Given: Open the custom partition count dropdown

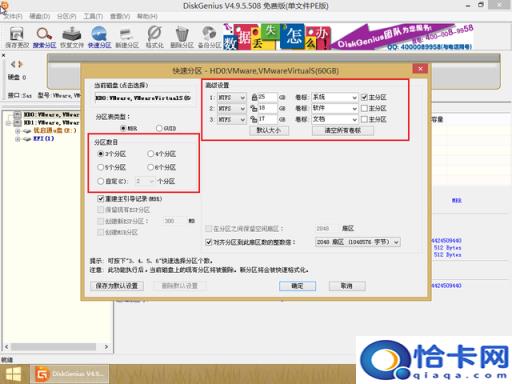Looking at the screenshot, I should (x=145, y=181).
